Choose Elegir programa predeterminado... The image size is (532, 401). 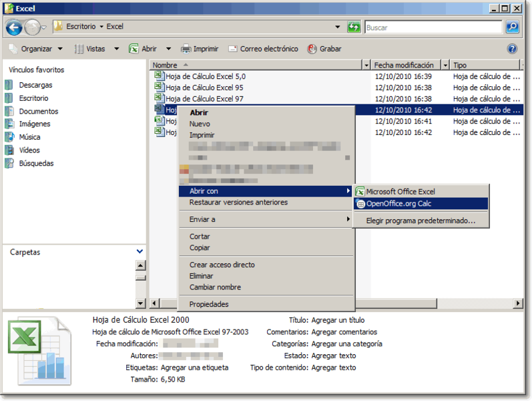point(421,221)
